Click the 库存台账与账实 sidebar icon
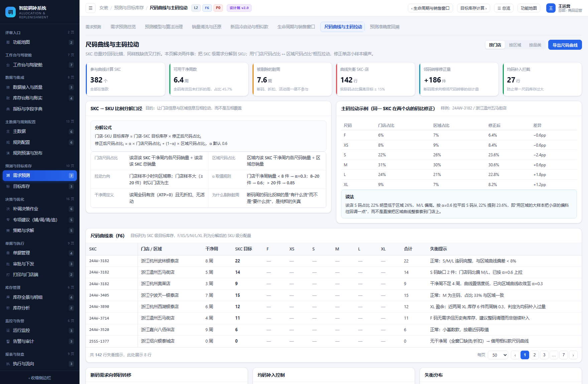588x384 pixels. pyautogui.click(x=8, y=98)
